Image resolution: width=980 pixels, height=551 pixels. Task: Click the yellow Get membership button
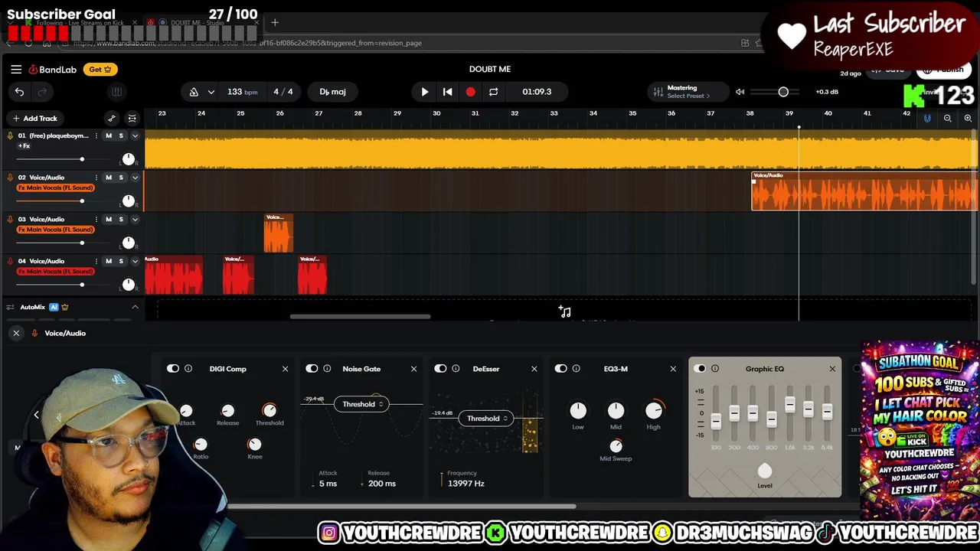tap(100, 69)
